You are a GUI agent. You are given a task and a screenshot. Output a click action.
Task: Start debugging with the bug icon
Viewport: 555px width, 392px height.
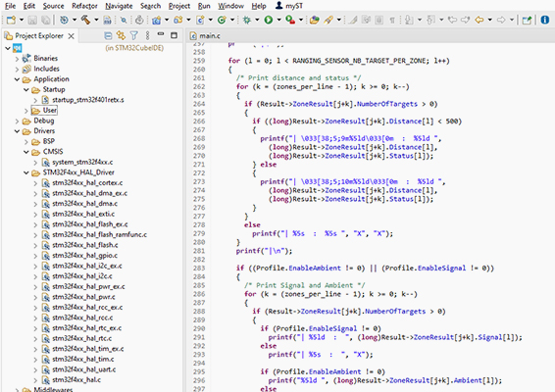point(247,21)
